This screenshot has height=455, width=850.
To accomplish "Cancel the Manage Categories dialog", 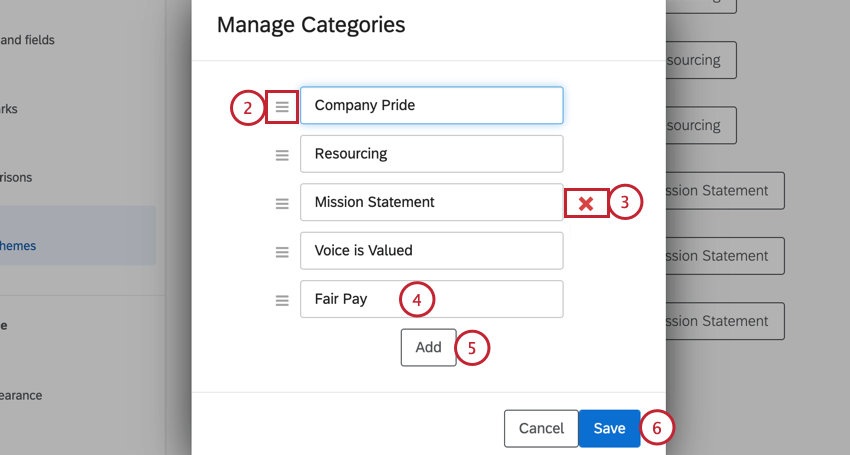I will [x=541, y=428].
